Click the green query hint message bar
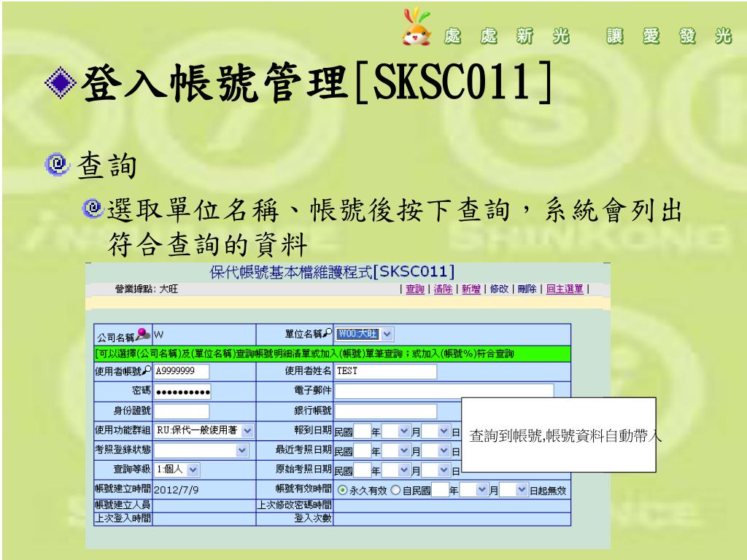 click(332, 354)
